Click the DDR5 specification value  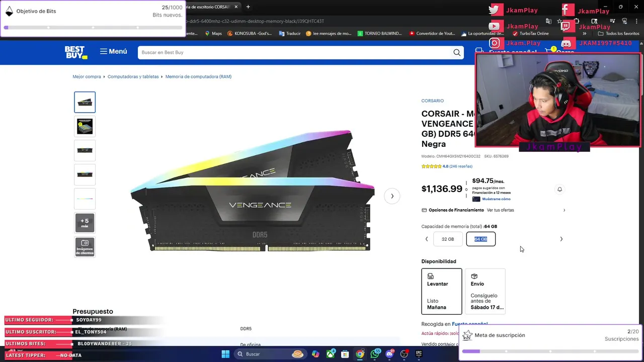click(x=246, y=329)
